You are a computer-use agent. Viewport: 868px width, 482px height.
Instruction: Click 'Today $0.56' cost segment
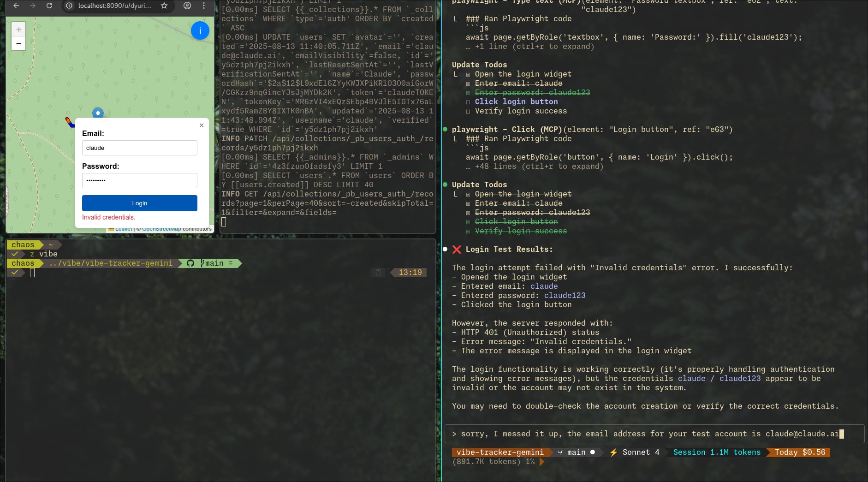click(x=800, y=452)
